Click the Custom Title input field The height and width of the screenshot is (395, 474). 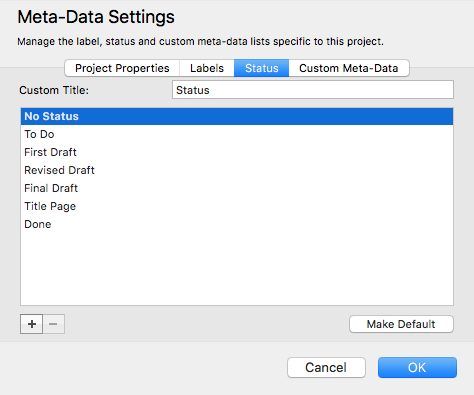pos(313,90)
